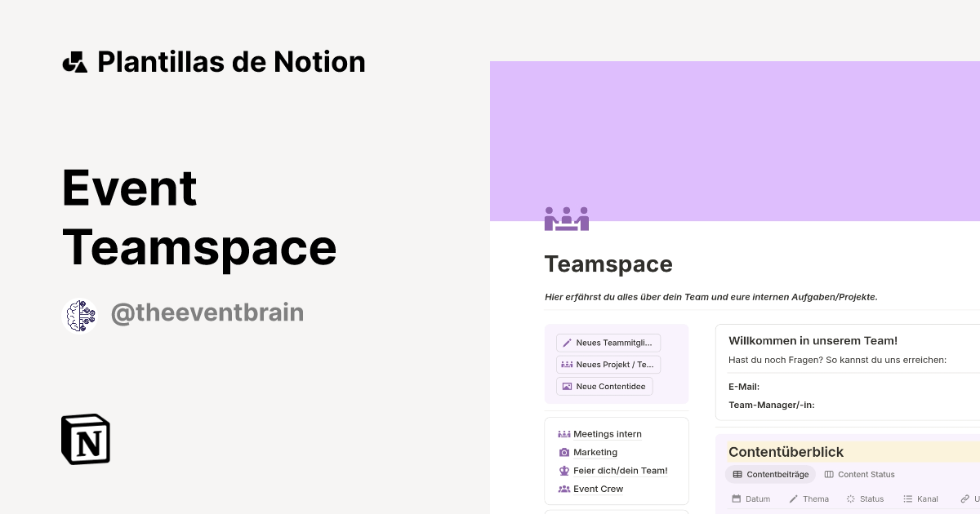The width and height of the screenshot is (980, 514).
Task: Open the Meetings intern page link
Action: click(x=607, y=433)
